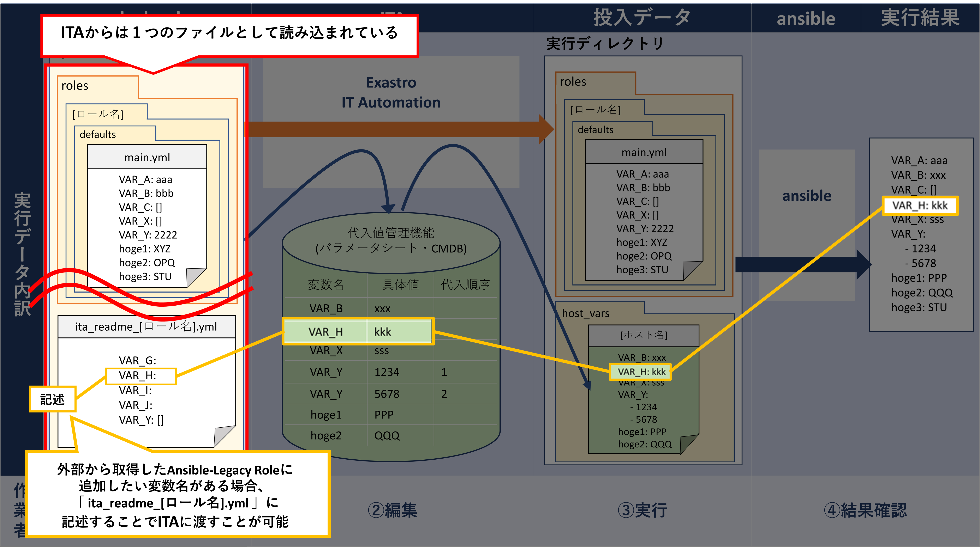Click the kkk value cell in the CMDB table
Viewport: 980px width, 551px height.
(383, 332)
